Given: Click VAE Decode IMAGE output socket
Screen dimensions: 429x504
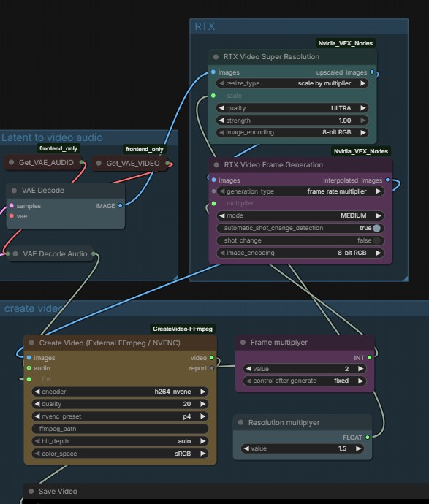Looking at the screenshot, I should pos(120,206).
